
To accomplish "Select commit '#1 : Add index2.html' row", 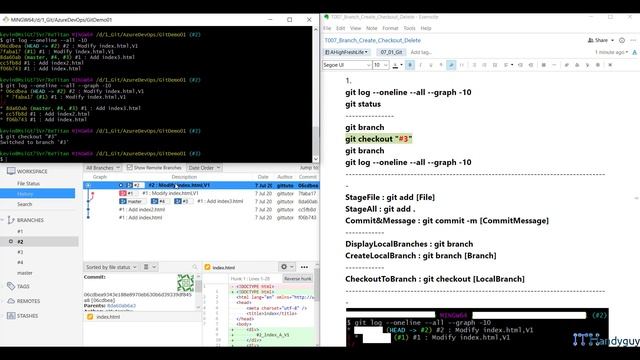I will pyautogui.click(x=201, y=209).
